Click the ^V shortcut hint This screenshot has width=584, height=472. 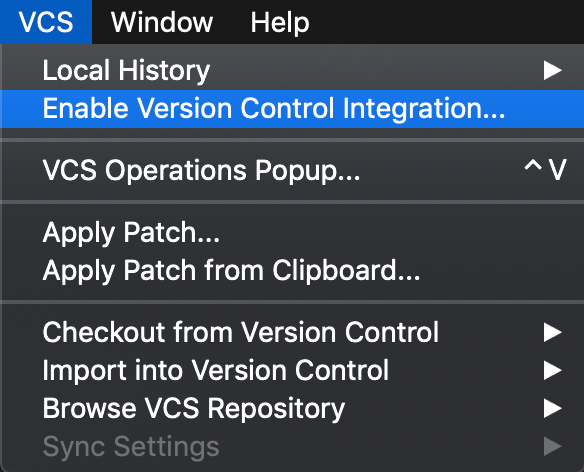pyautogui.click(x=546, y=170)
